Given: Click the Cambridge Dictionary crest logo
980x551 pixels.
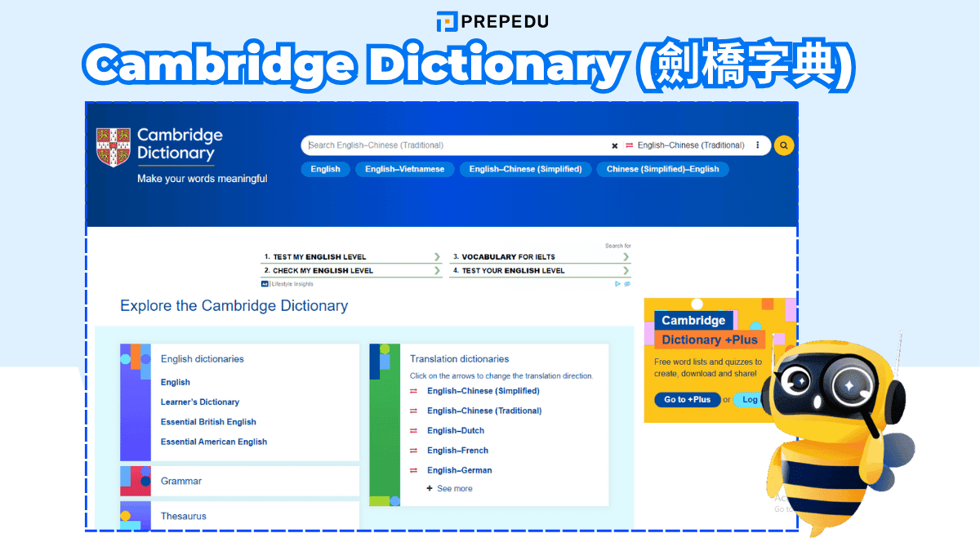Looking at the screenshot, I should click(113, 147).
